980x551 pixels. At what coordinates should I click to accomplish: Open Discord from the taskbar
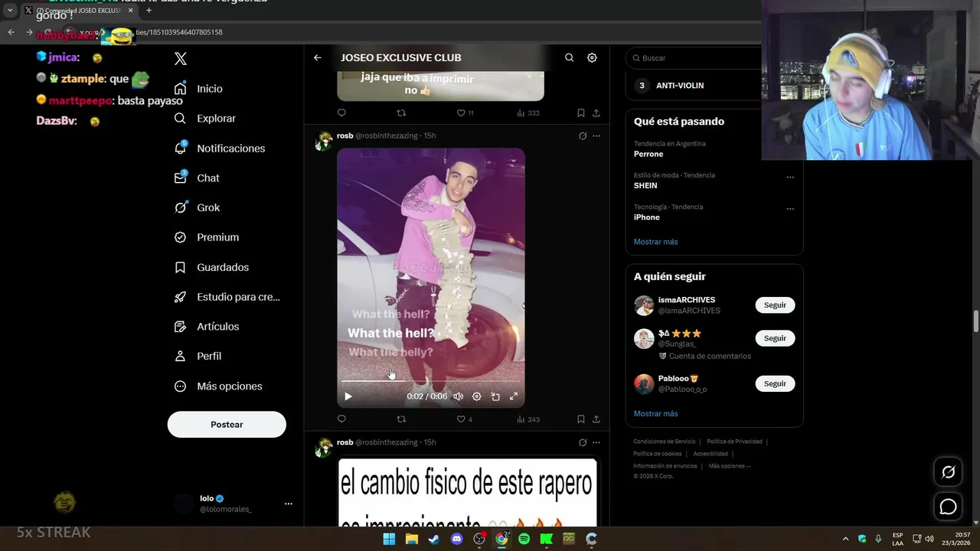point(457,539)
